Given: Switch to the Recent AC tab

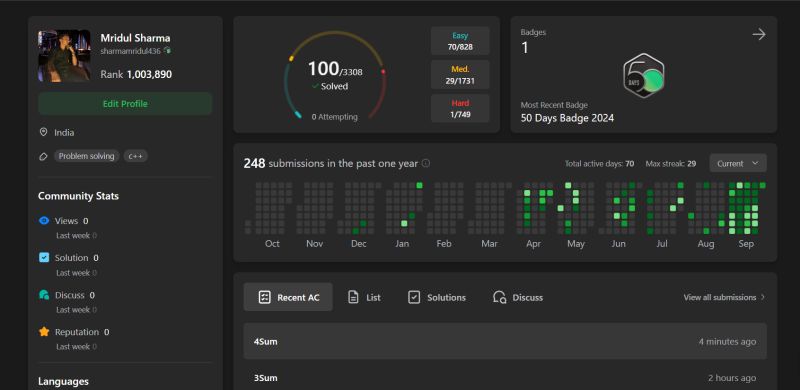Looking at the screenshot, I should pos(288,297).
